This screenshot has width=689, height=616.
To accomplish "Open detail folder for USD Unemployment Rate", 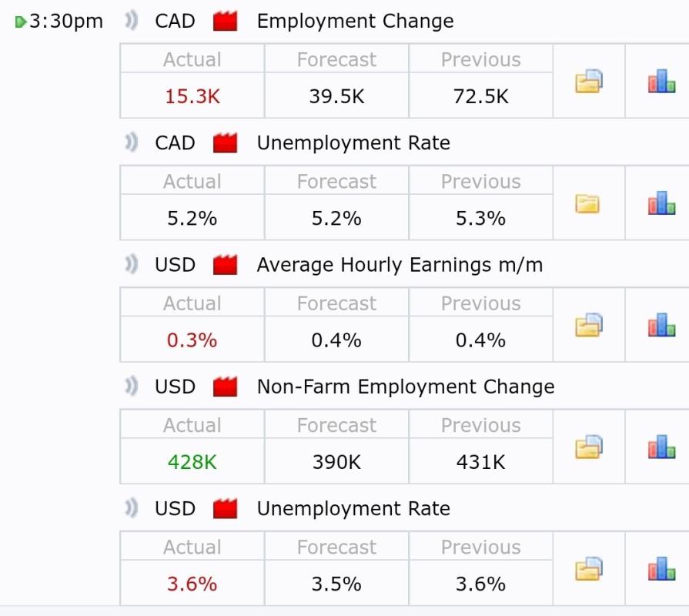I will click(589, 569).
